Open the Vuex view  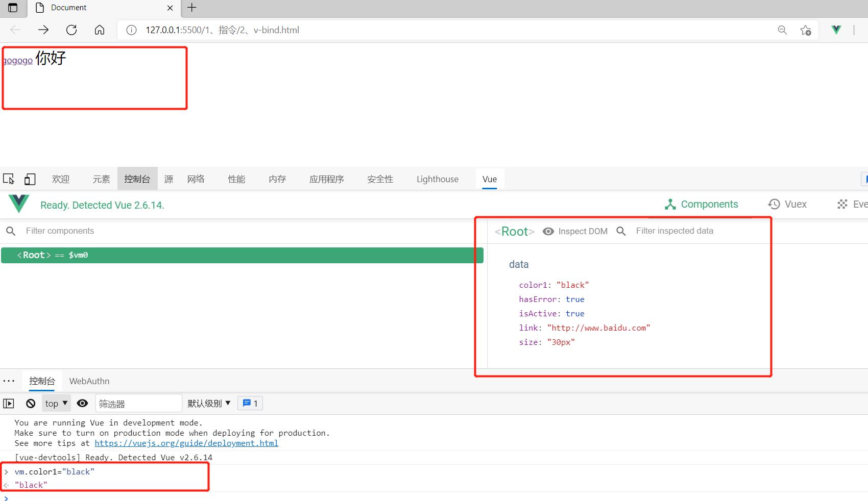(787, 205)
